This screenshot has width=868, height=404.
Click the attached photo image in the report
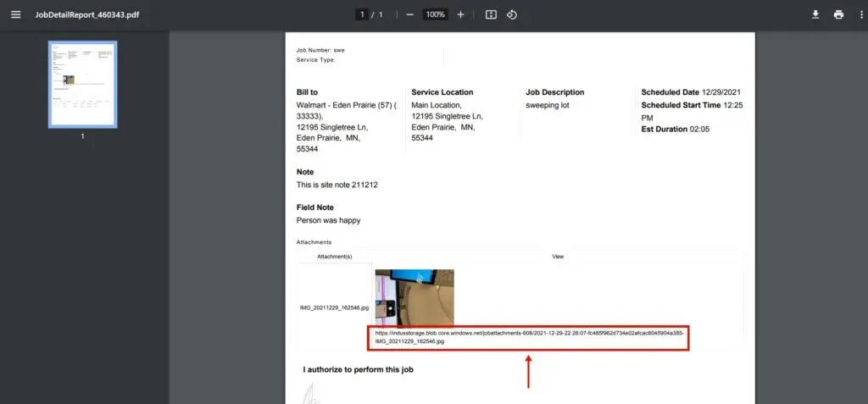415,297
